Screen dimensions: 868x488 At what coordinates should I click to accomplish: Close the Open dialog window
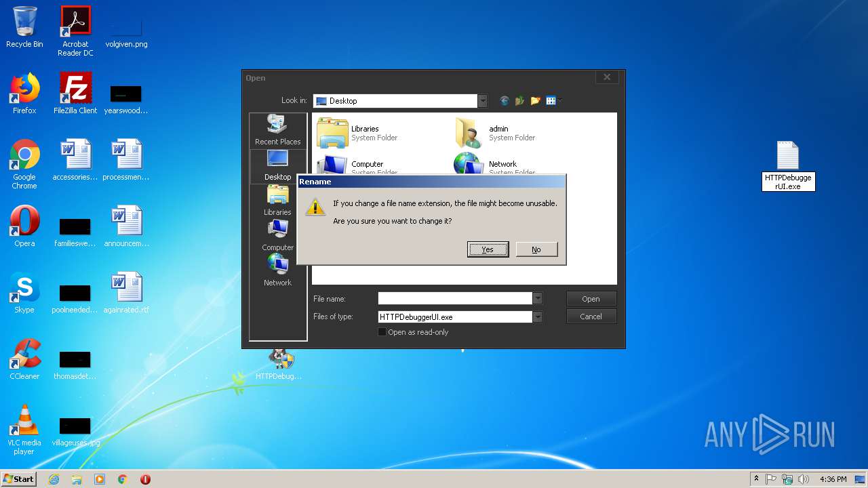point(607,77)
